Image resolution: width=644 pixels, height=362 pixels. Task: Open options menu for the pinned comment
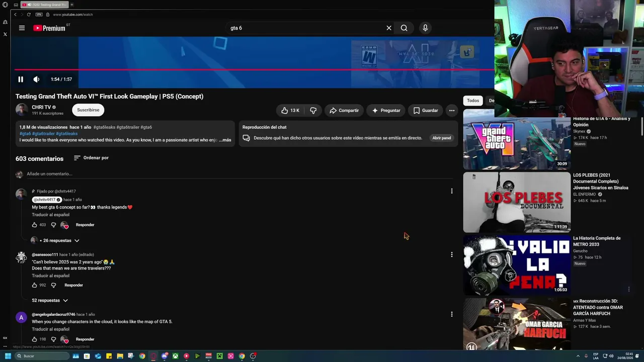pyautogui.click(x=452, y=191)
